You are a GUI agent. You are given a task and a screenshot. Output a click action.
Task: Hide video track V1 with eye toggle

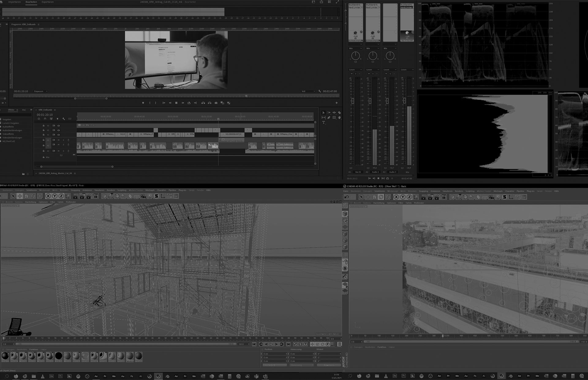pyautogui.click(x=58, y=135)
